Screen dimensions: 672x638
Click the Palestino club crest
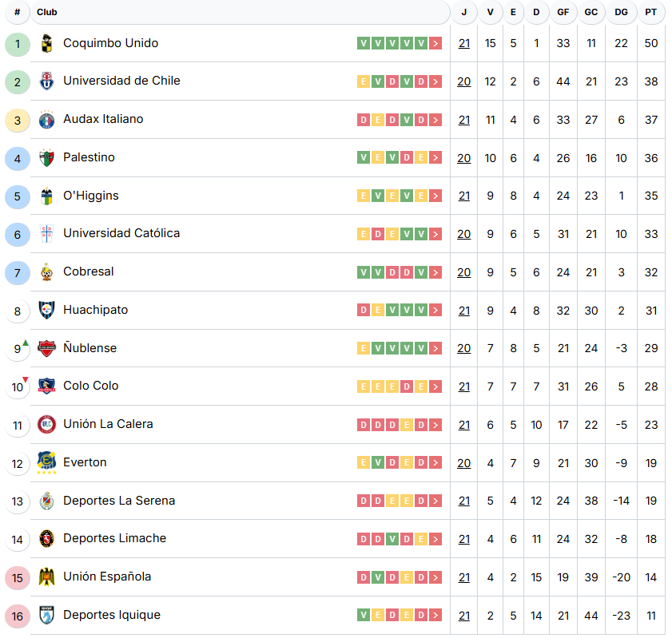click(46, 157)
